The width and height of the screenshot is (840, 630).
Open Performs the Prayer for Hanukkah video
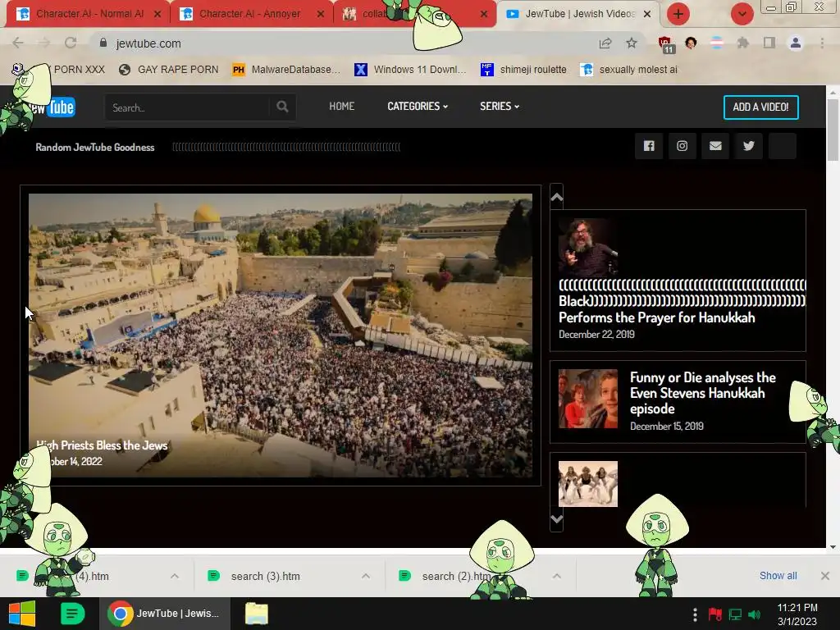point(657,317)
